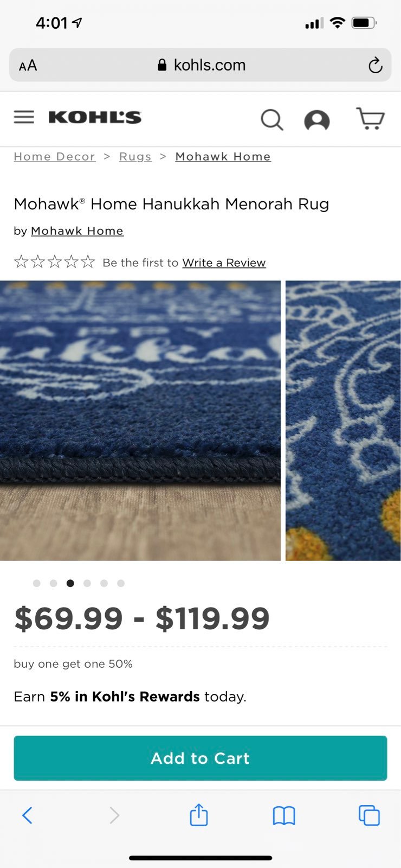Reload the page with refresh icon

point(375,65)
